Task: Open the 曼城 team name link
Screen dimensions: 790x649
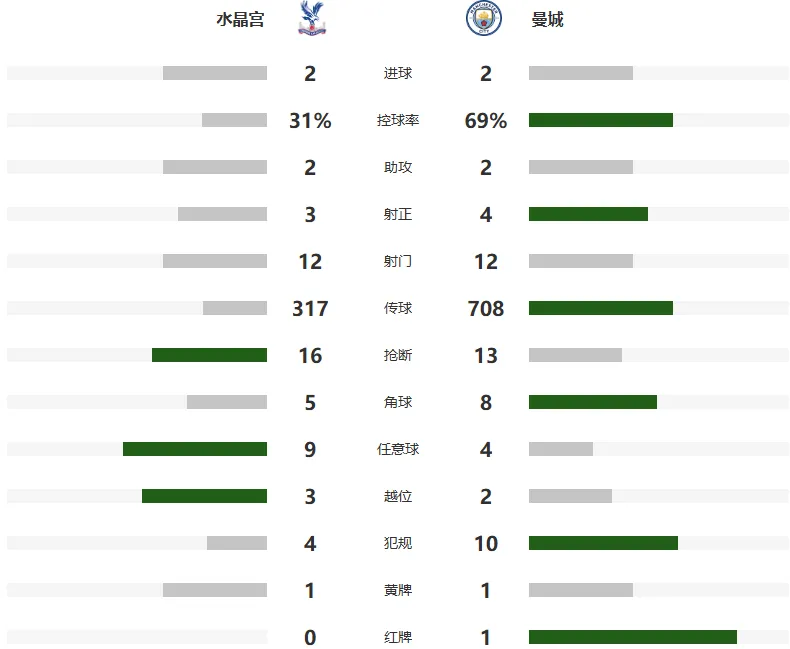Action: [547, 20]
